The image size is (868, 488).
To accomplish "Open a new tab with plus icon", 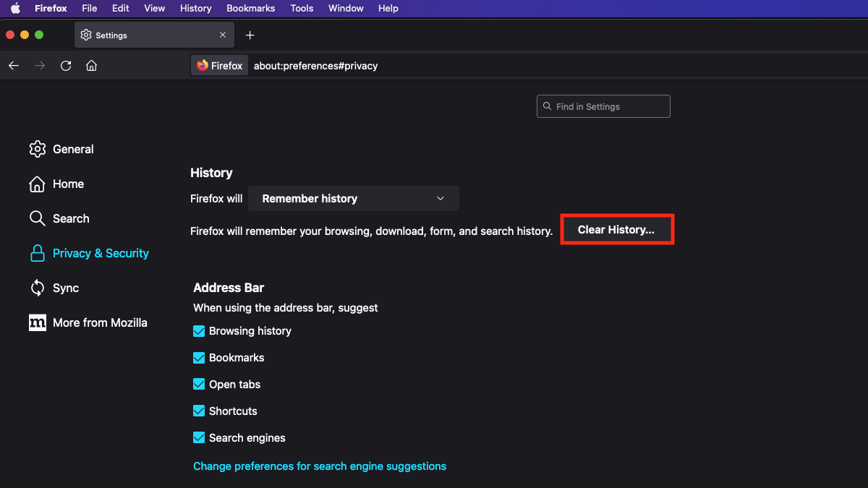I will pos(250,35).
